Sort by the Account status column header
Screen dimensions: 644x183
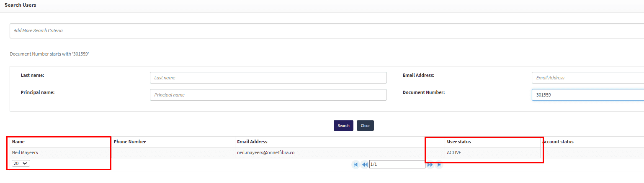(558, 142)
